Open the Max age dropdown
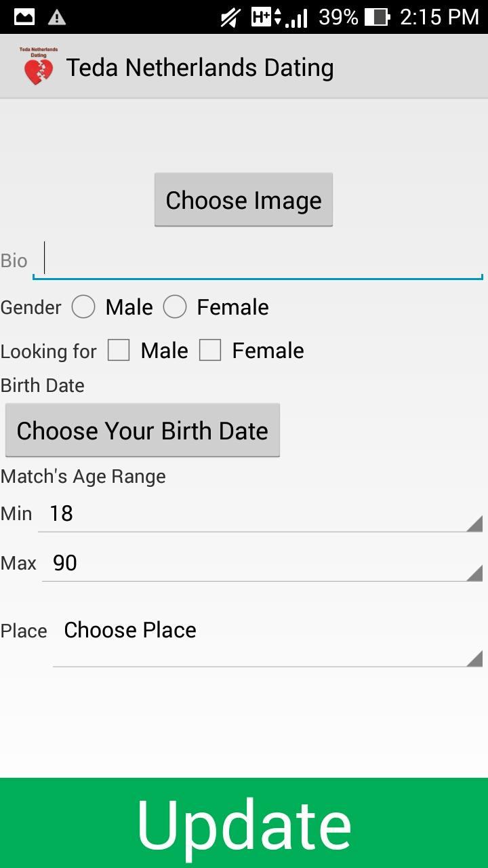 pos(262,564)
